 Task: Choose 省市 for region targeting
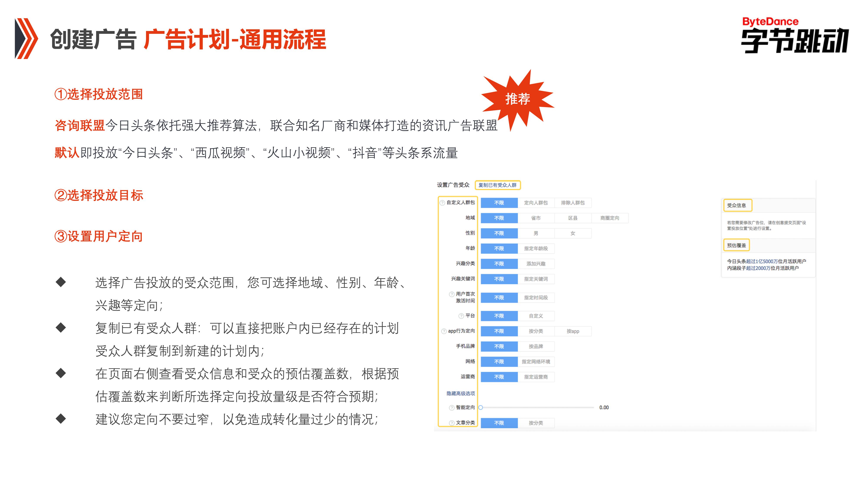[x=536, y=218]
